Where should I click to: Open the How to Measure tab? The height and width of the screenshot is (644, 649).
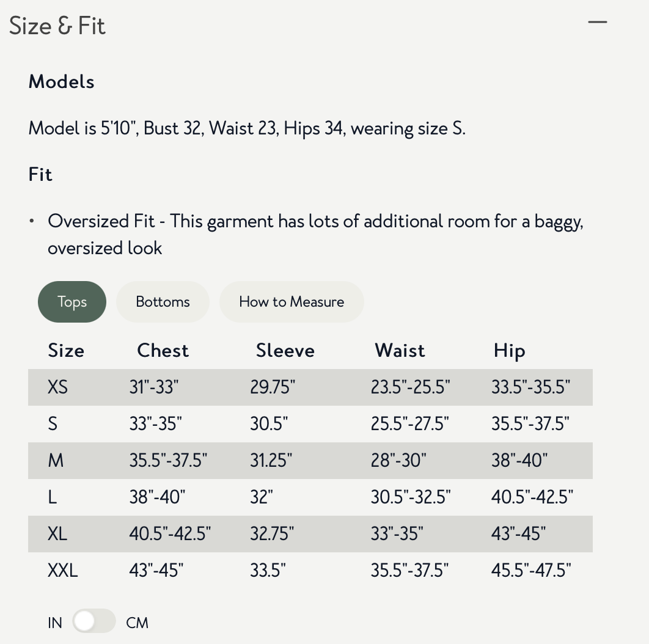pyautogui.click(x=291, y=302)
